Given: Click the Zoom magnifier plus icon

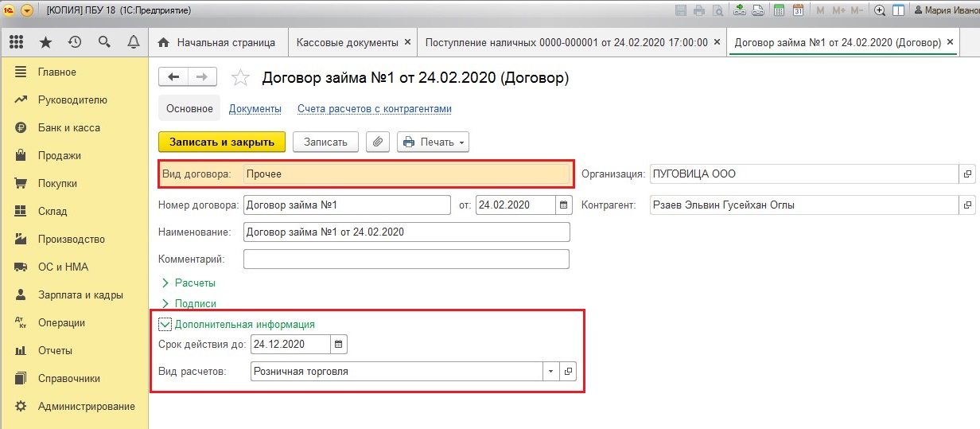Looking at the screenshot, I should click(x=880, y=10).
